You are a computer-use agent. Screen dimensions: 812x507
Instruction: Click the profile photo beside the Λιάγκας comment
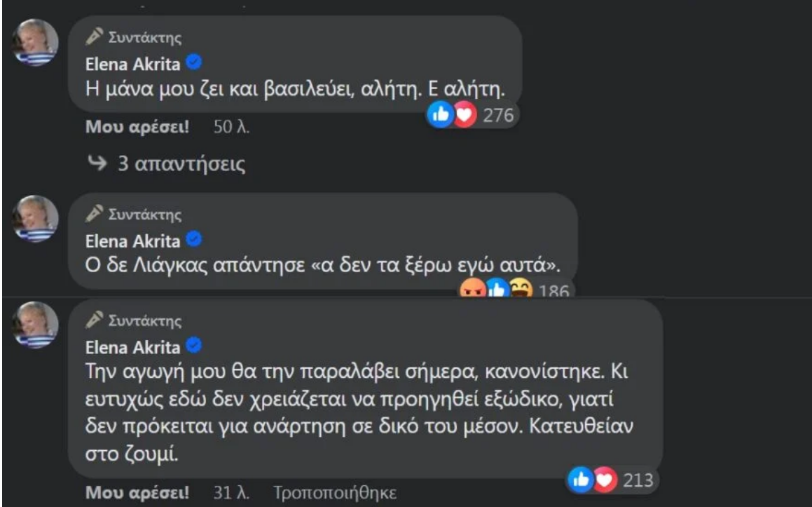click(x=36, y=219)
